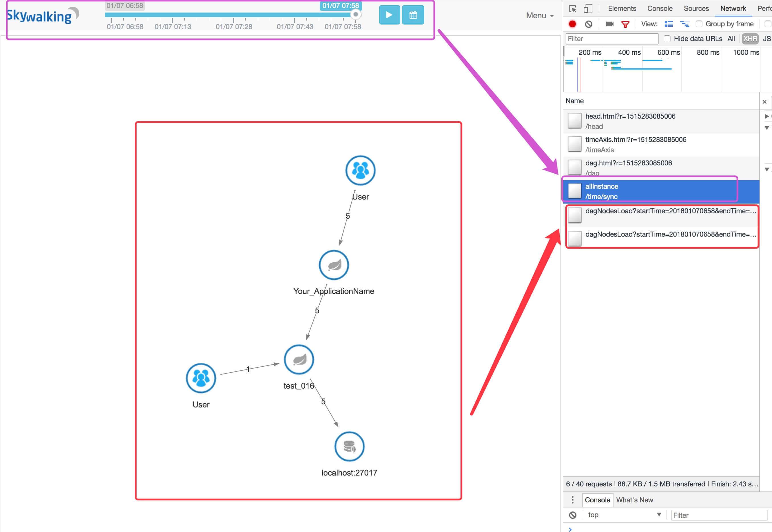Toggle device toolbar icon in DevTools
The image size is (772, 532).
coord(588,9)
